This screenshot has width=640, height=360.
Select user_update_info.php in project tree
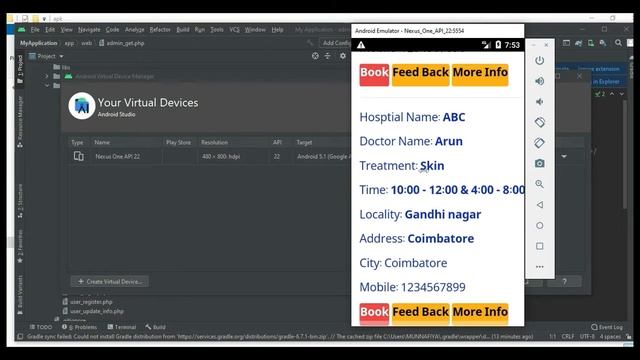[93, 311]
